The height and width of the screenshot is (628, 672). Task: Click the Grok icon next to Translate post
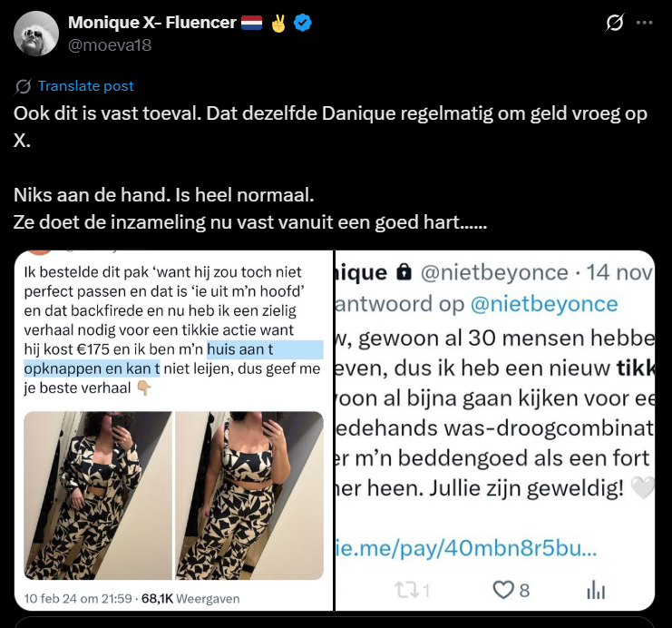23,86
